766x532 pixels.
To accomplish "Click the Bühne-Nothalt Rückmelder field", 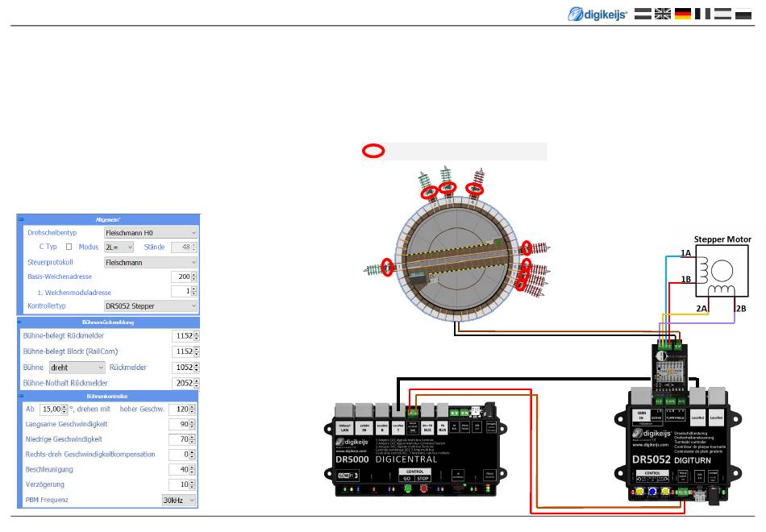I will pos(185,383).
